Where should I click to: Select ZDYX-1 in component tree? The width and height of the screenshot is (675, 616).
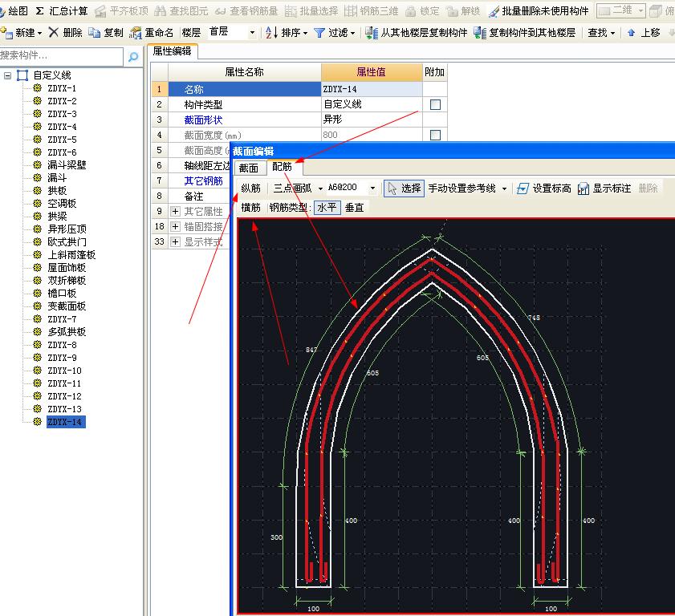point(62,88)
